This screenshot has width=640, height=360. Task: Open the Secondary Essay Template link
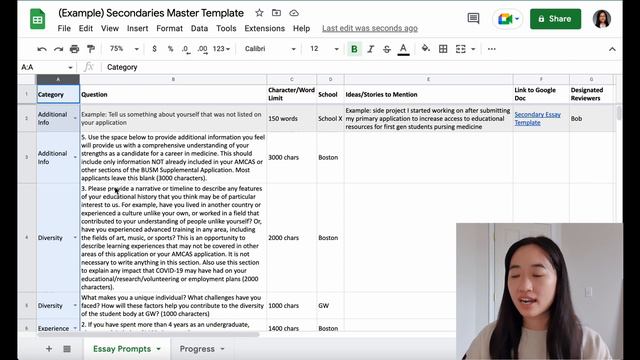[537, 118]
